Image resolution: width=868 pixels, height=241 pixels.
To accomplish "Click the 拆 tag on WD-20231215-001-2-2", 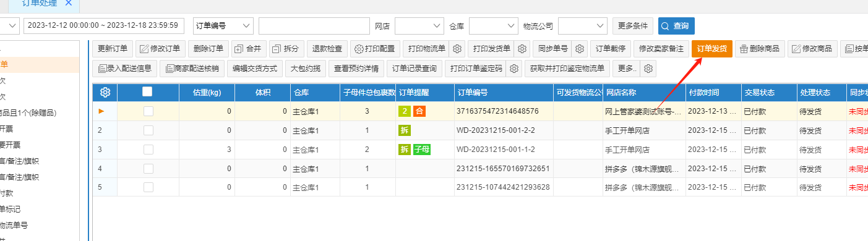I will (x=405, y=130).
